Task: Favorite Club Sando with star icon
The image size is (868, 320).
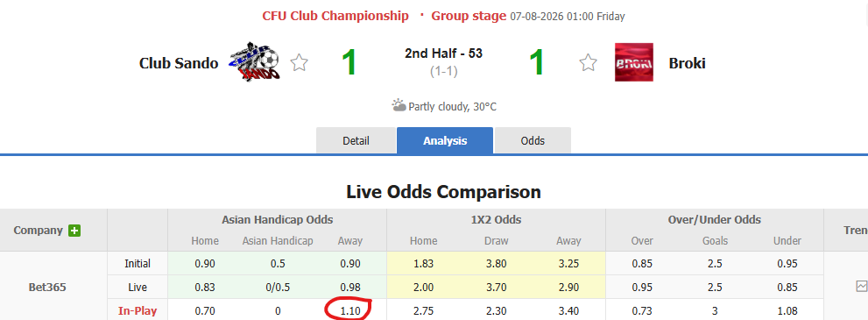Action: pos(299,62)
